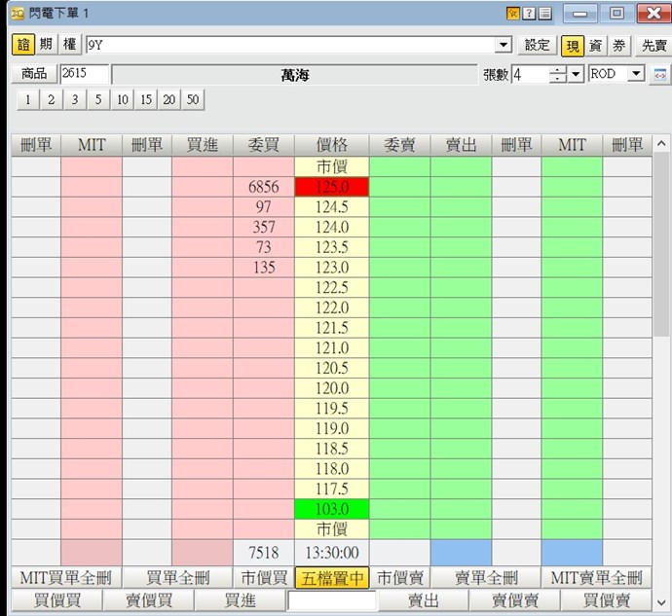Screen dimensions: 672x616
Task: Click the pin icon in title bar
Action: tap(512, 14)
